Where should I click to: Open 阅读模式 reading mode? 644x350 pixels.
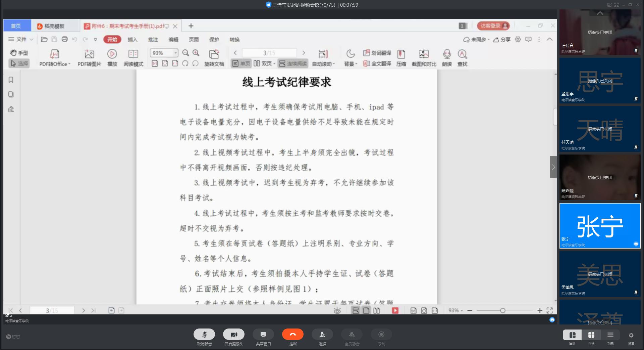point(133,54)
